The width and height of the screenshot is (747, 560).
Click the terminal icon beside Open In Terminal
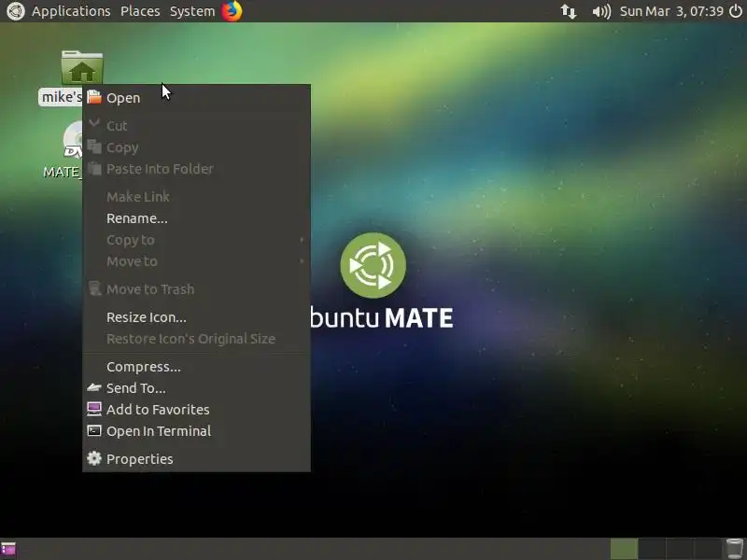click(x=94, y=431)
